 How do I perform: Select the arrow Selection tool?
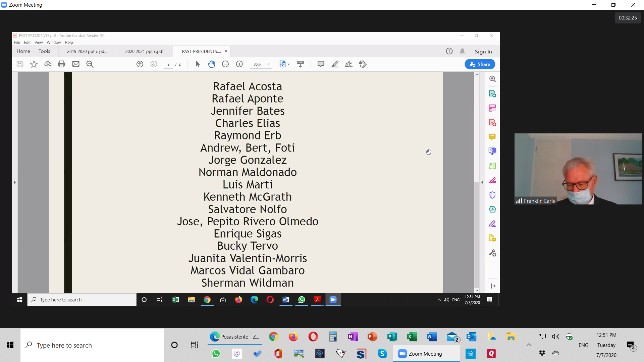(198, 64)
